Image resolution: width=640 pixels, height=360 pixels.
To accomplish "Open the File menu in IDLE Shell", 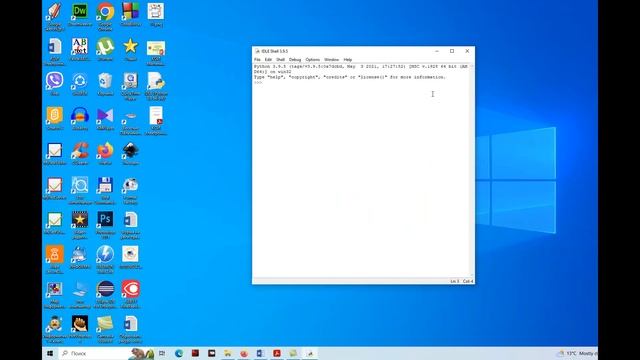I will pos(257,60).
